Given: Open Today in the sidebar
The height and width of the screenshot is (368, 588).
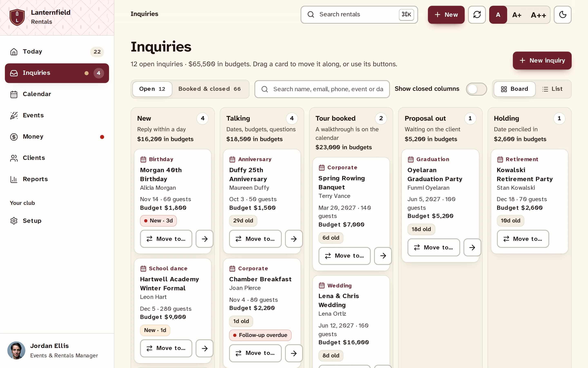Looking at the screenshot, I should click(57, 52).
